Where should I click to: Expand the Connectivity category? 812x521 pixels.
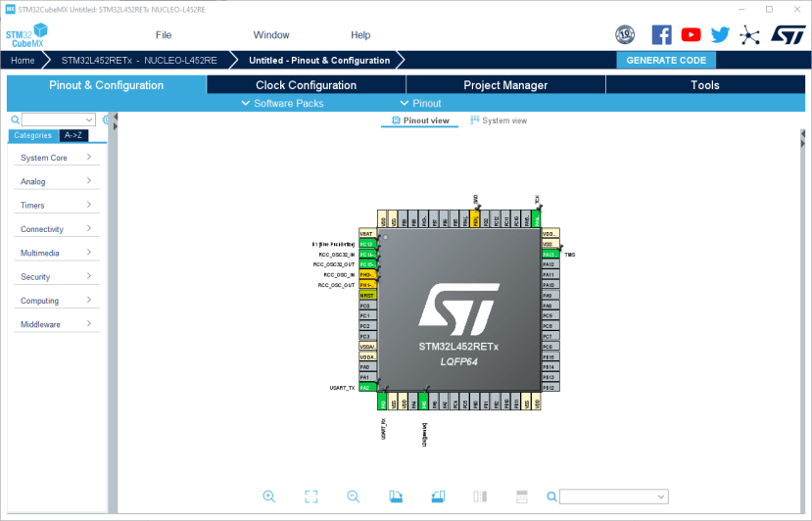57,229
